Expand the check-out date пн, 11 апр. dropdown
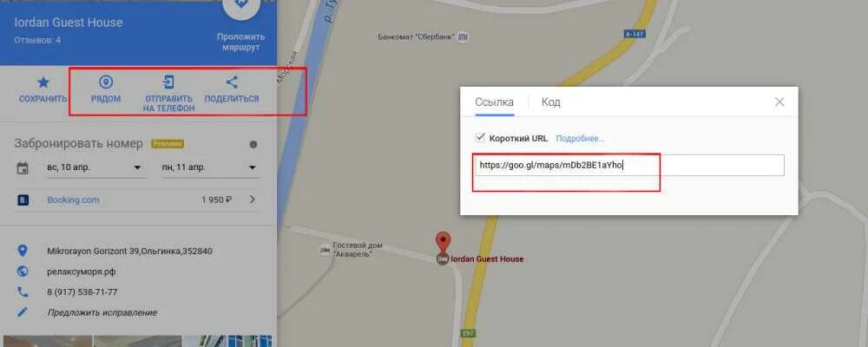Image resolution: width=868 pixels, height=347 pixels. pos(210,167)
